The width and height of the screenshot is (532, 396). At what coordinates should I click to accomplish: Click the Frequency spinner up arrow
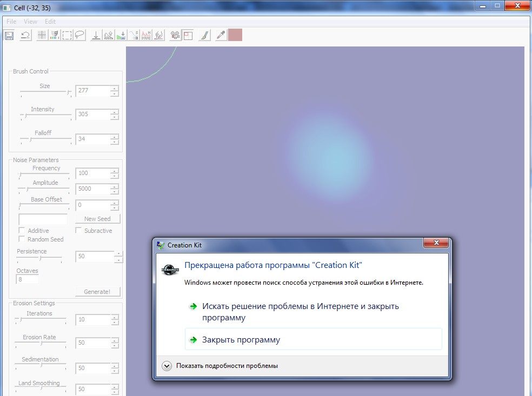[115, 171]
